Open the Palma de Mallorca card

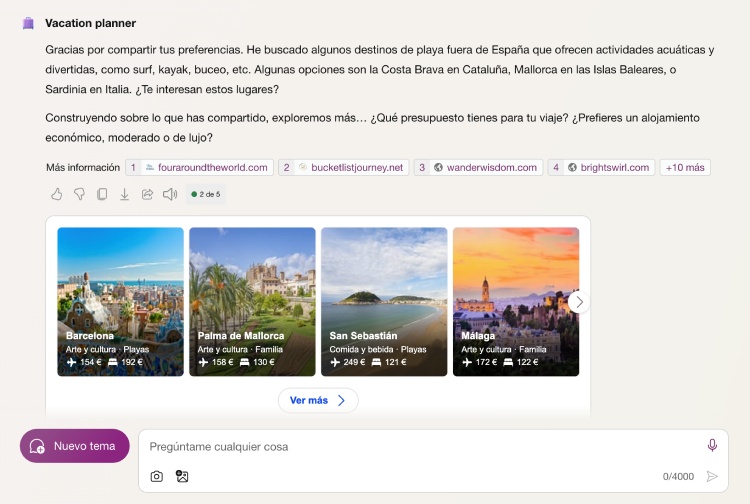click(x=252, y=302)
